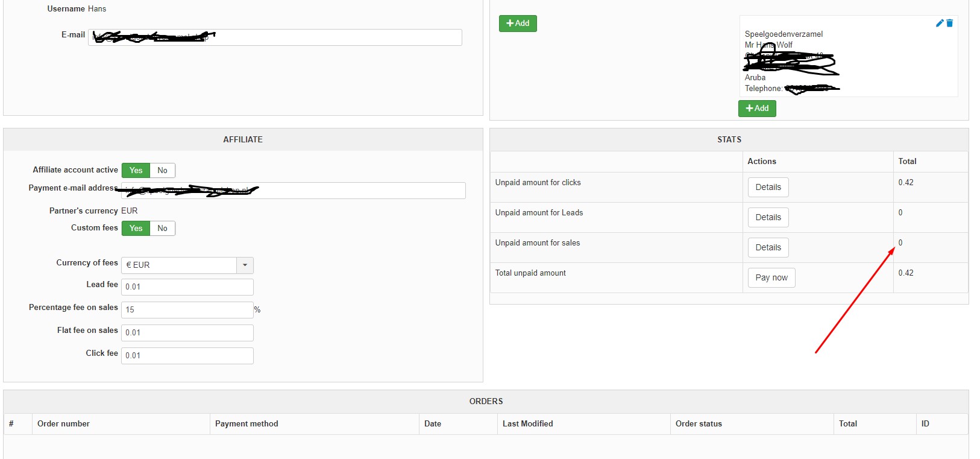Focus the Lead fee input field

tap(187, 287)
